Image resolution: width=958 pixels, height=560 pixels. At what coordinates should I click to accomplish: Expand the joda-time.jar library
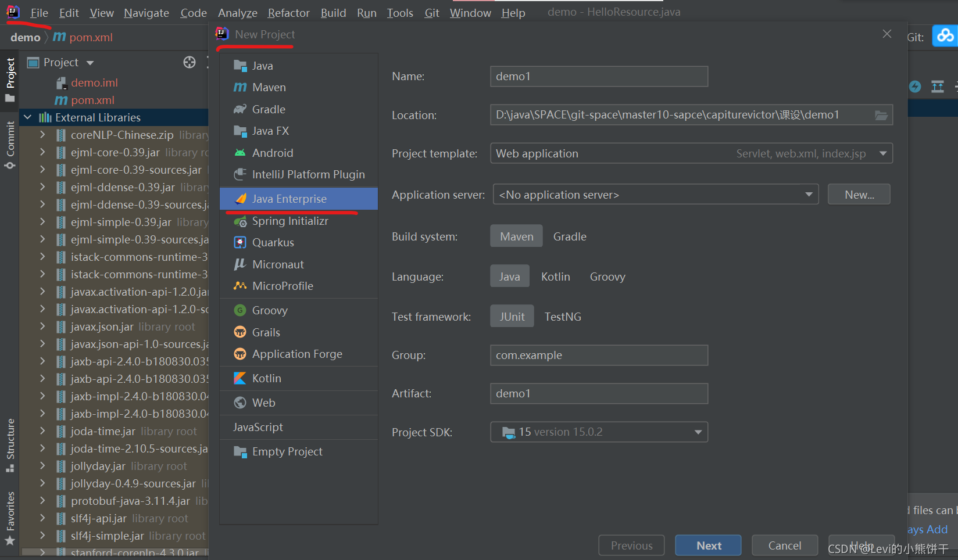42,431
